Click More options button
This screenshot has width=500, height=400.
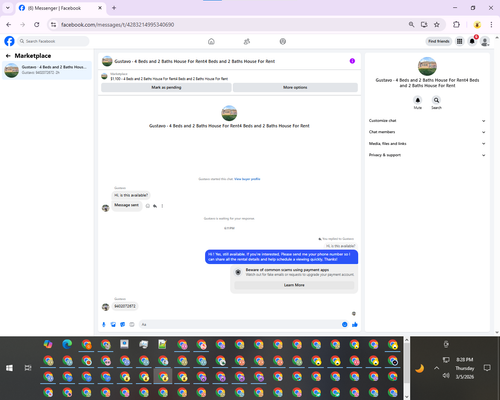point(295,87)
